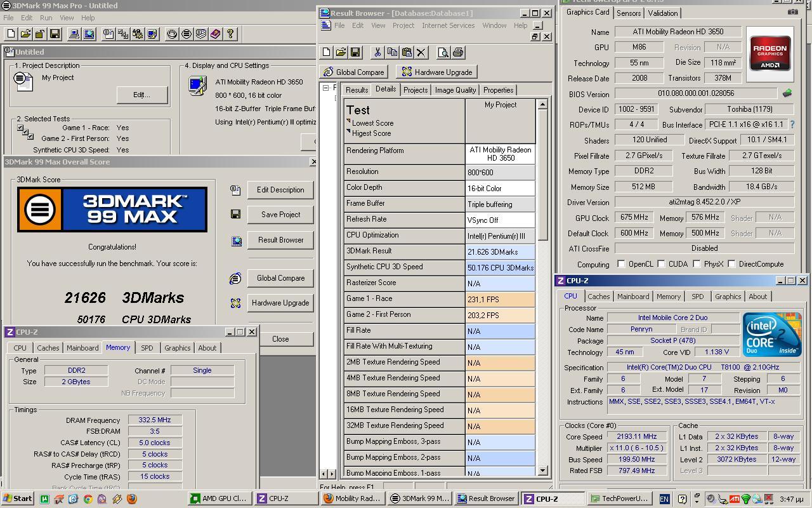Viewport: 812px width, 508px height.
Task: Switch to Image Quality tab in Result Browser
Action: click(x=455, y=90)
